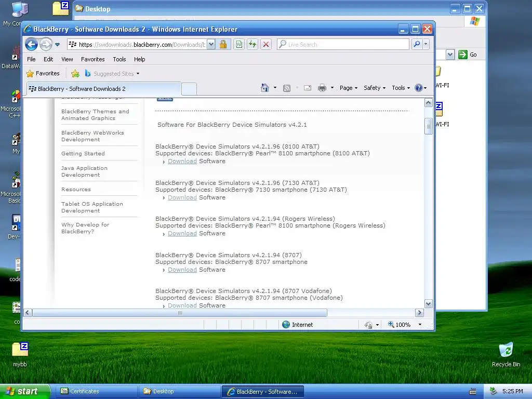The height and width of the screenshot is (399, 532).
Task: Open Tablet OS Application Development link
Action: pyautogui.click(x=92, y=207)
